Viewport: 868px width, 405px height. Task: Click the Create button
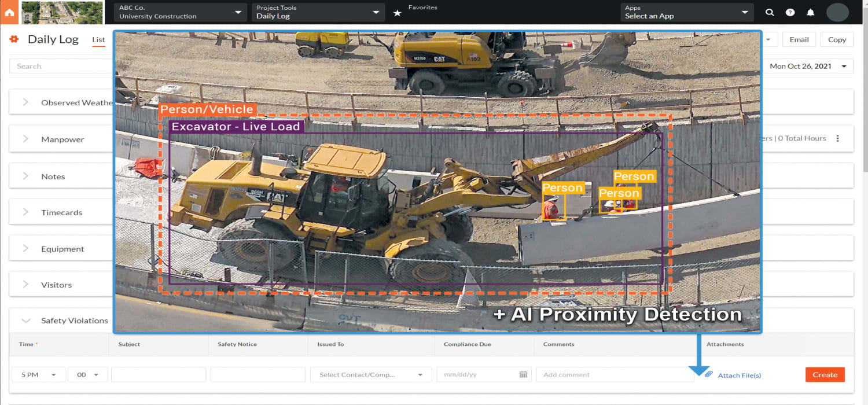click(x=825, y=374)
